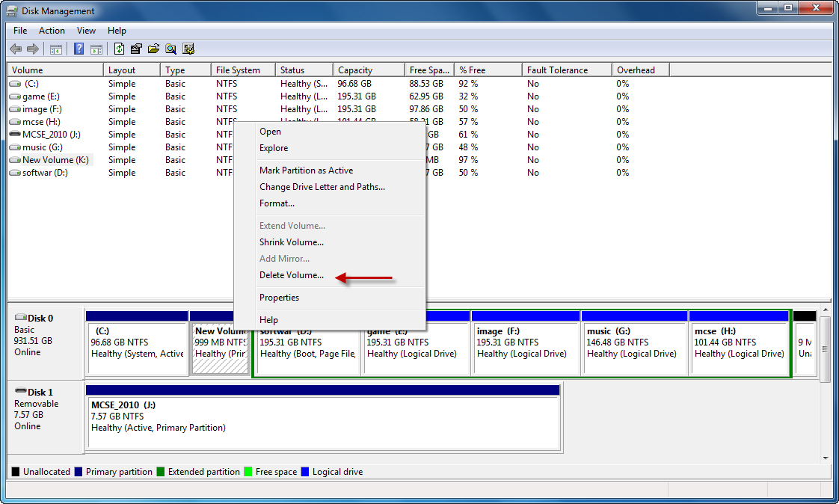Screen dimensions: 839x504
Task: Select the MCSE_2010 (J:) partition block
Action: (323, 417)
